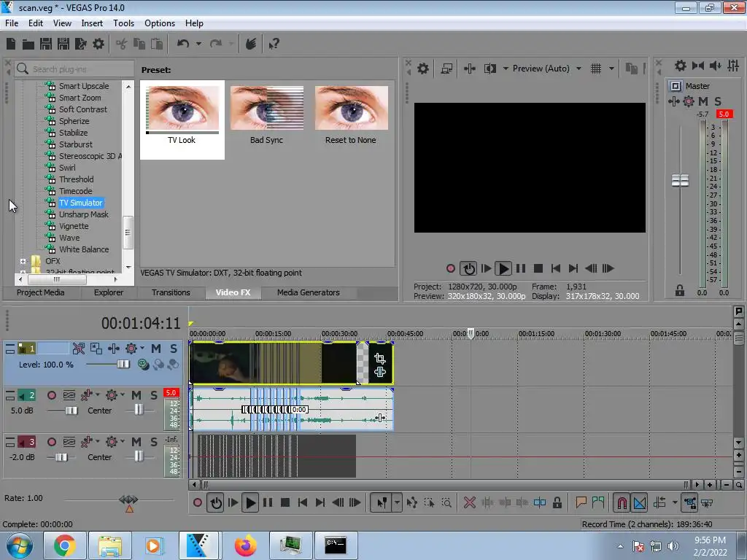Switch to the Transitions tab
Viewport: 747px width, 560px height.
coord(171,292)
